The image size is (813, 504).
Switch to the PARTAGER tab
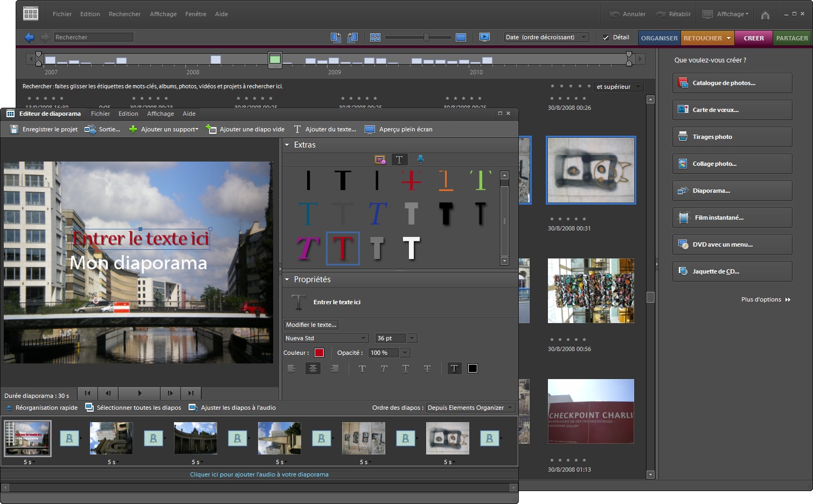[792, 38]
